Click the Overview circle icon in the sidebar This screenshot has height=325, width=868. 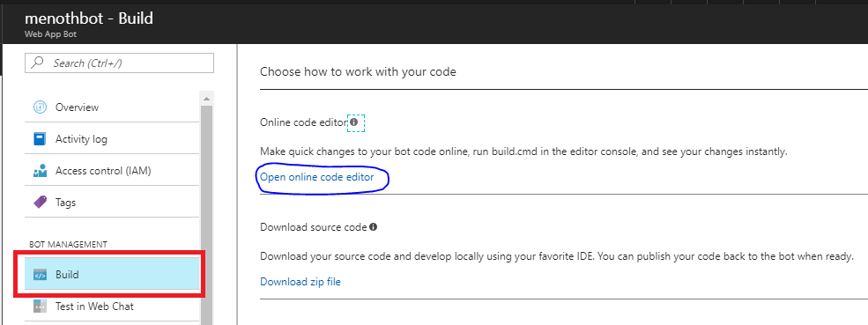tap(40, 107)
